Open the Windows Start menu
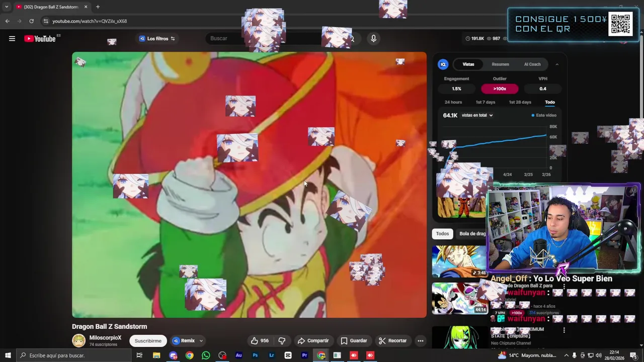 (8, 355)
